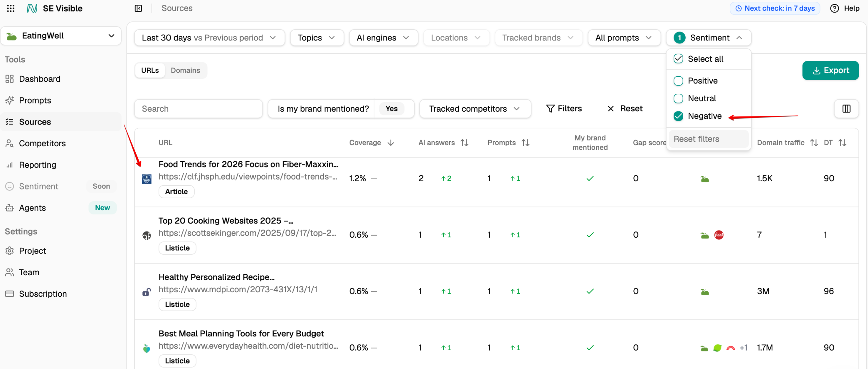
Task: Click the Team people icon
Action: (x=9, y=272)
